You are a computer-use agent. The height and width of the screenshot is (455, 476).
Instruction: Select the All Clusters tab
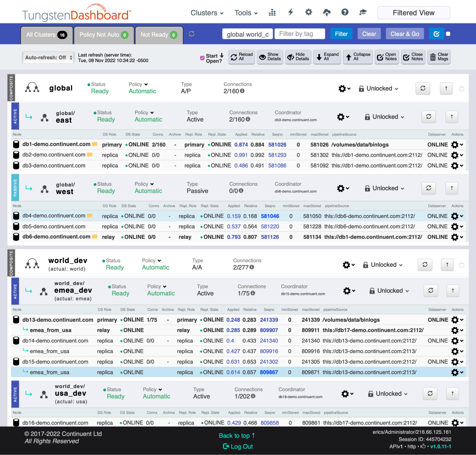tap(47, 35)
